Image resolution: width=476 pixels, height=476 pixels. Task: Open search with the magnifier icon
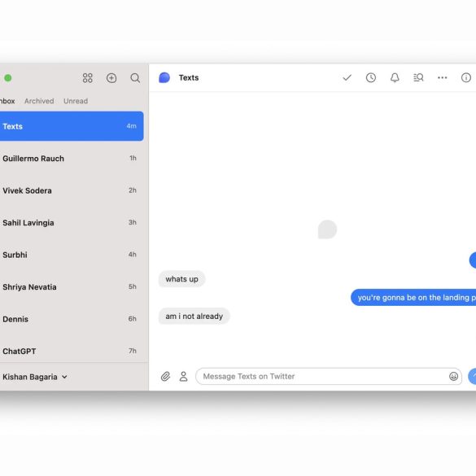[x=135, y=78]
